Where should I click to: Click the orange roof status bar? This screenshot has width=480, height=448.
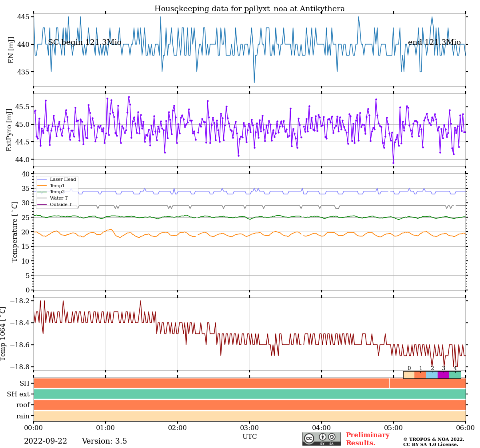point(250,405)
